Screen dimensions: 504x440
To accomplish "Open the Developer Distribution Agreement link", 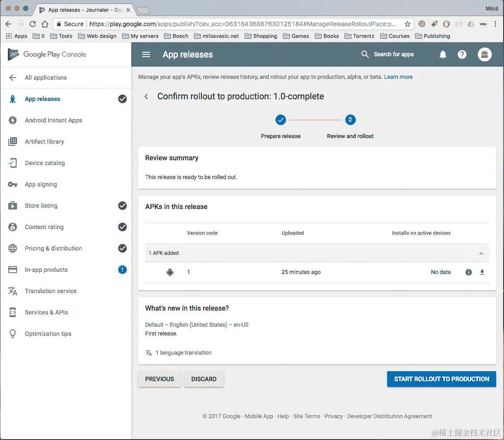I will tap(389, 416).
